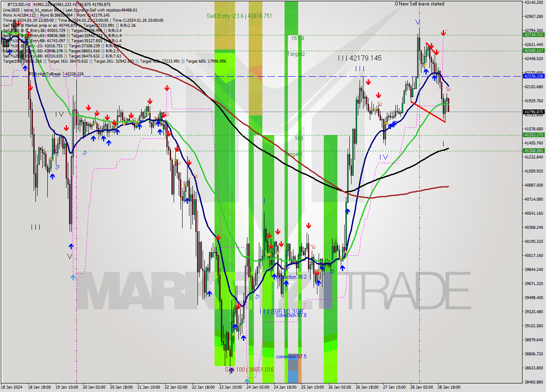546x392 pixels.
Task: Click the '20 Jan 18:00' time label
Action: coord(121,387)
